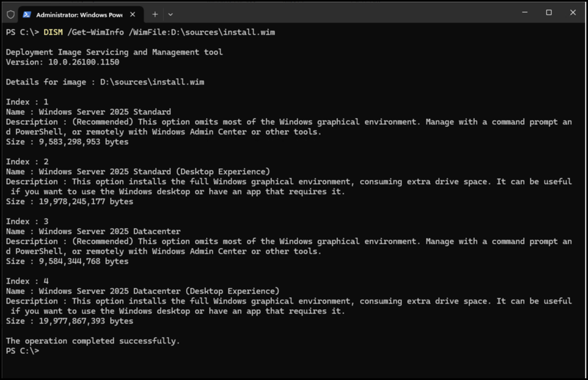Click the administrator shield icon in title bar

[x=10, y=14]
